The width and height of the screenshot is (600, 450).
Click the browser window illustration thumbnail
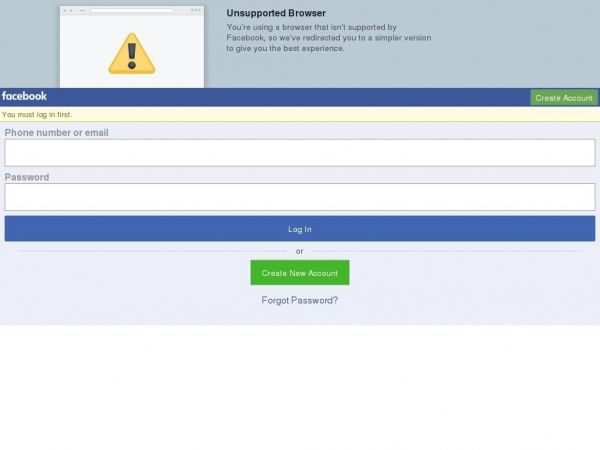coord(132,47)
